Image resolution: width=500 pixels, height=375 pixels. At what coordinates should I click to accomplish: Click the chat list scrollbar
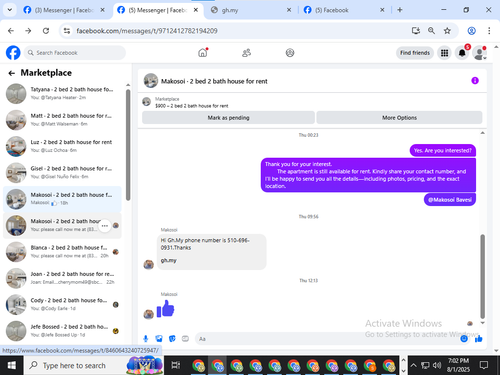128,145
